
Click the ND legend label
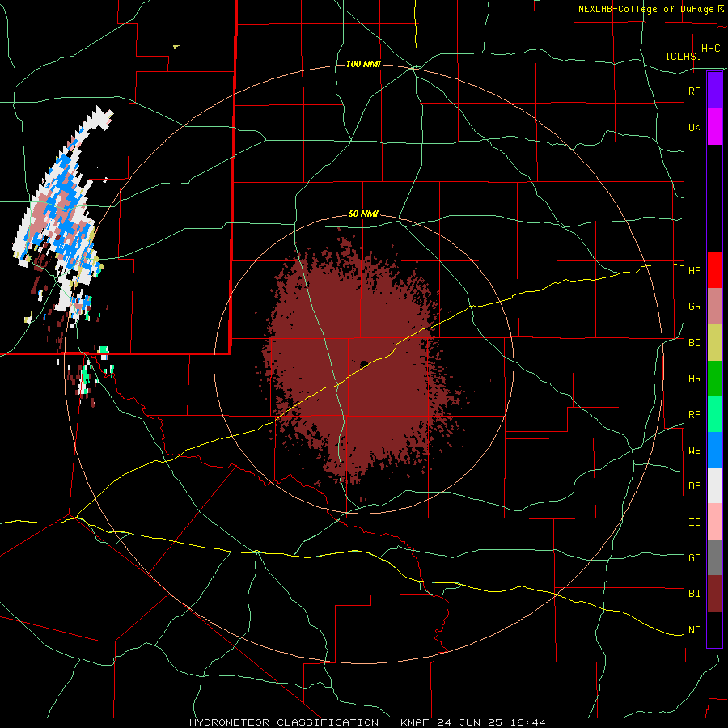(x=695, y=630)
